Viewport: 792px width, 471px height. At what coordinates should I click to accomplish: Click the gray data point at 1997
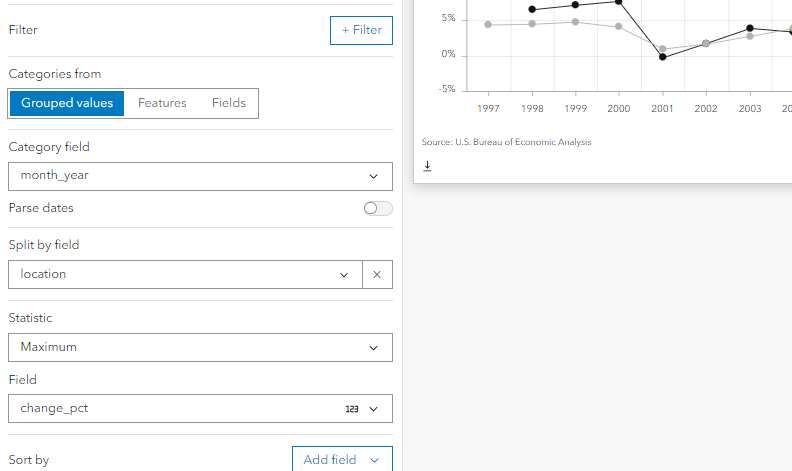point(488,24)
